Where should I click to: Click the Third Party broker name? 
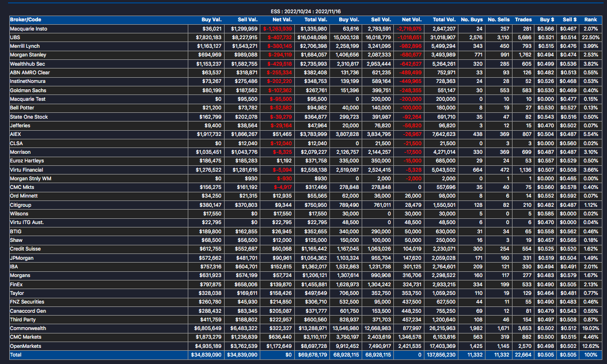pos(23,320)
